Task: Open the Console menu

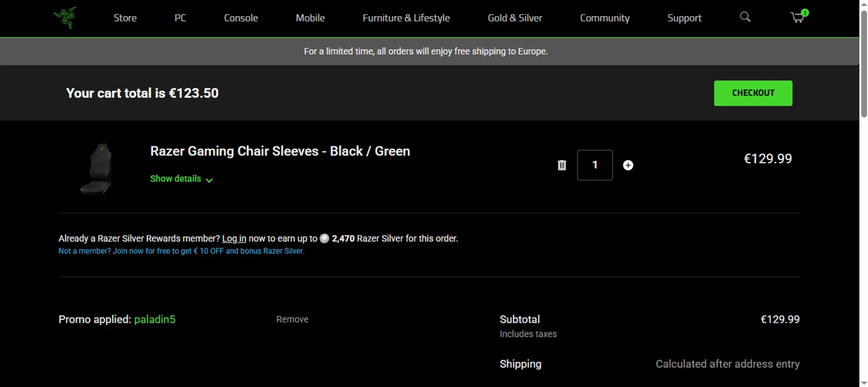Action: pos(241,18)
